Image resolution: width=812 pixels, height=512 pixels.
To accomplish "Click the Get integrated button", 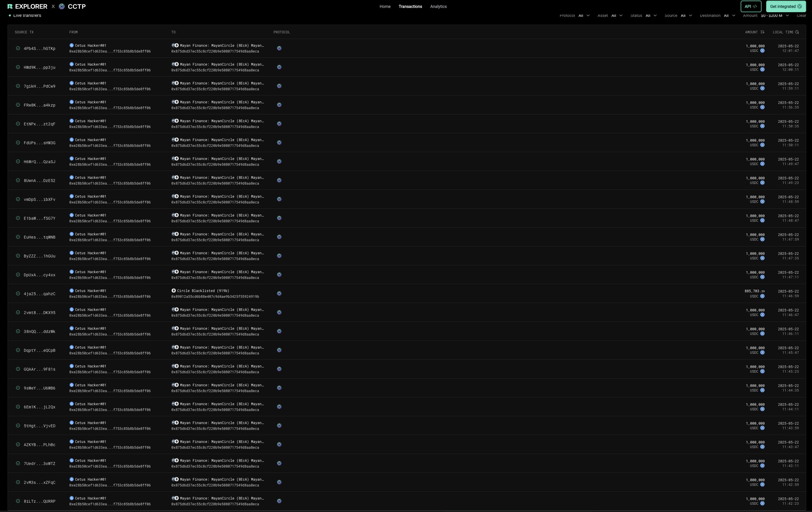I will 786,6.
